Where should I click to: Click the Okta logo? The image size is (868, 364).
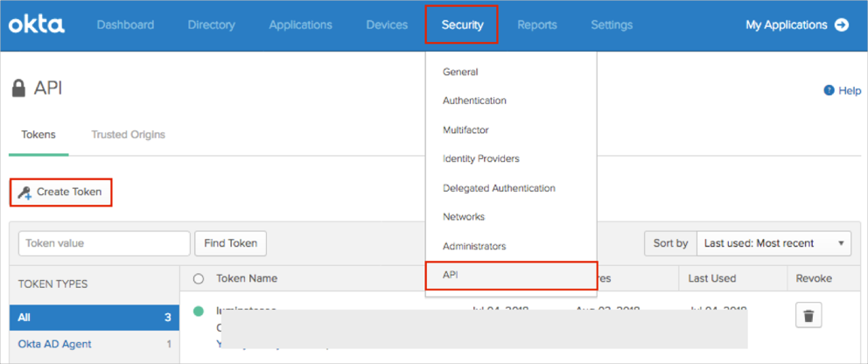[37, 25]
